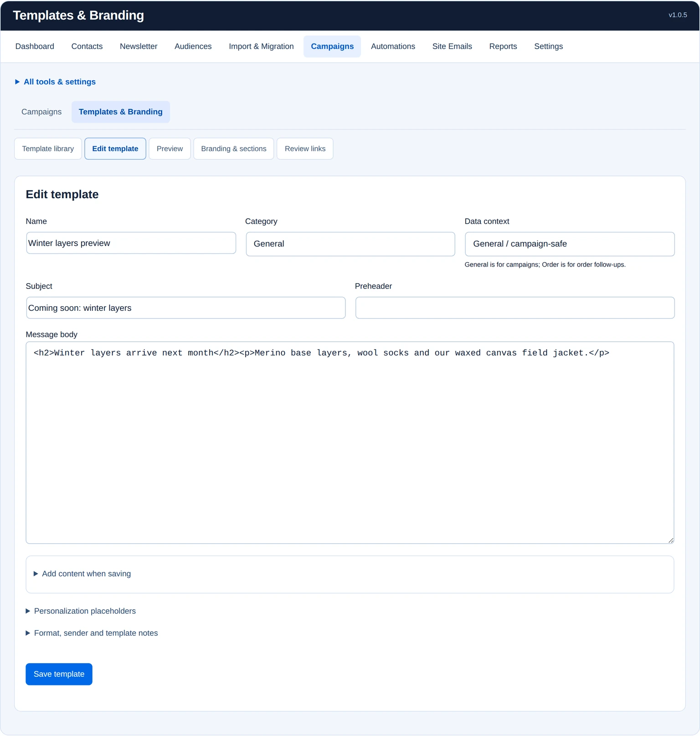The image size is (700, 736).
Task: Save the template
Action: click(59, 674)
